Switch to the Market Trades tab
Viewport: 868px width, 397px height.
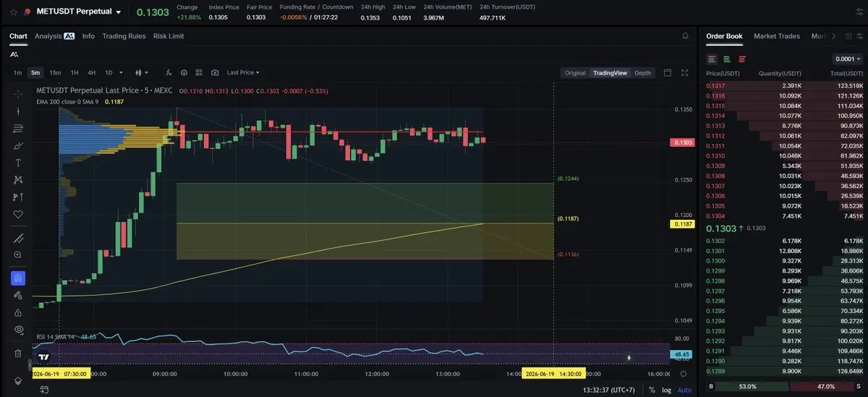coord(777,36)
